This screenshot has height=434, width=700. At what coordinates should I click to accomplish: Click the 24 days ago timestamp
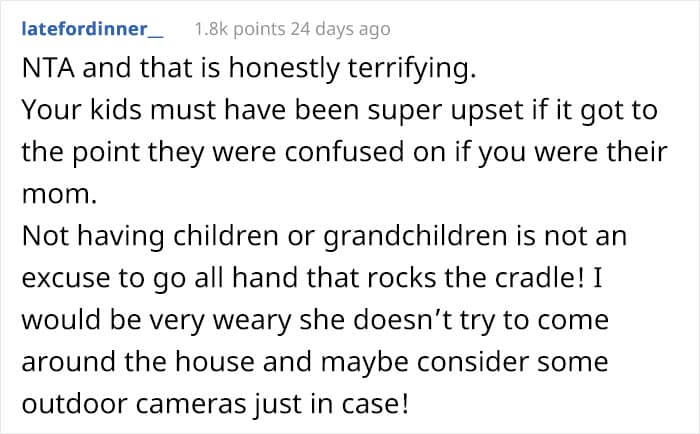(341, 29)
